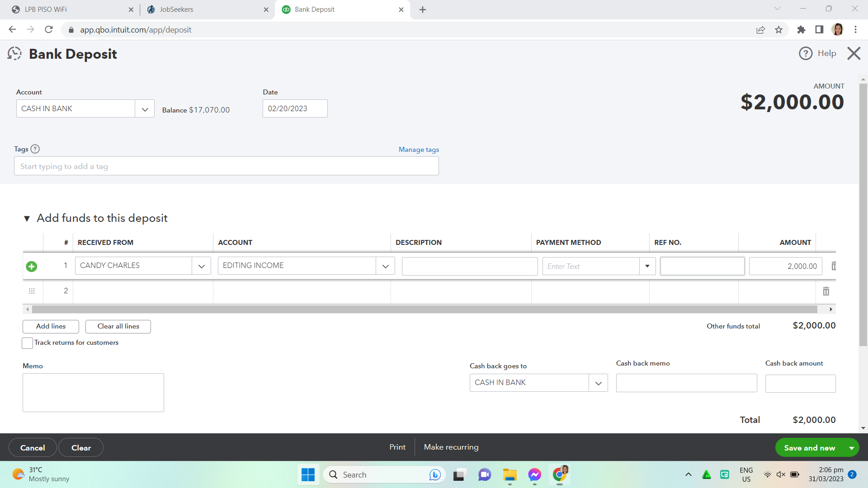The height and width of the screenshot is (488, 868).
Task: Bookmark page with the star icon
Action: point(778,30)
